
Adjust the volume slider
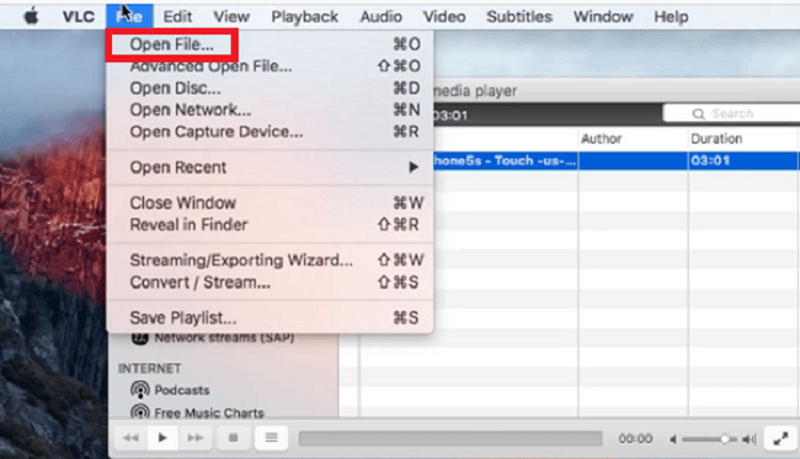[722, 439]
